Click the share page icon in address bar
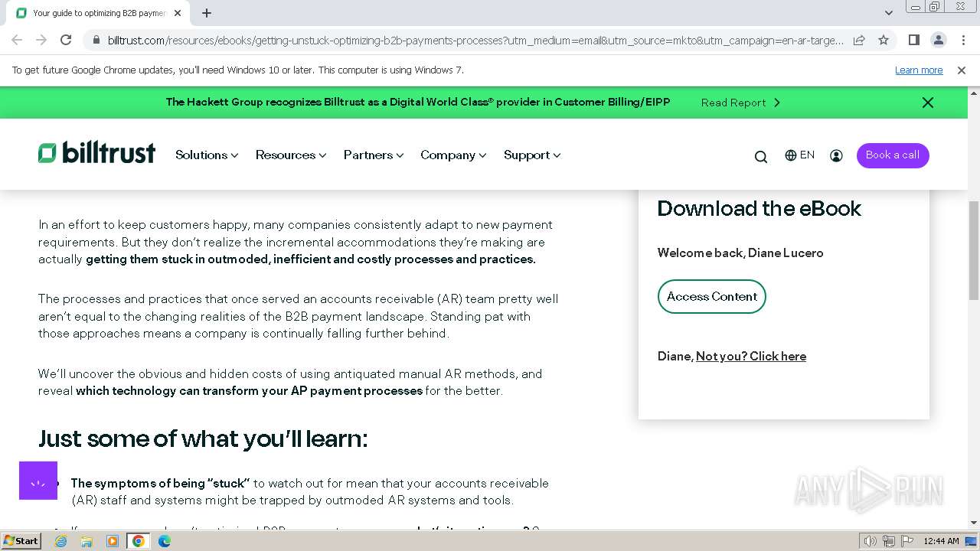The height and width of the screenshot is (551, 980). click(x=859, y=40)
